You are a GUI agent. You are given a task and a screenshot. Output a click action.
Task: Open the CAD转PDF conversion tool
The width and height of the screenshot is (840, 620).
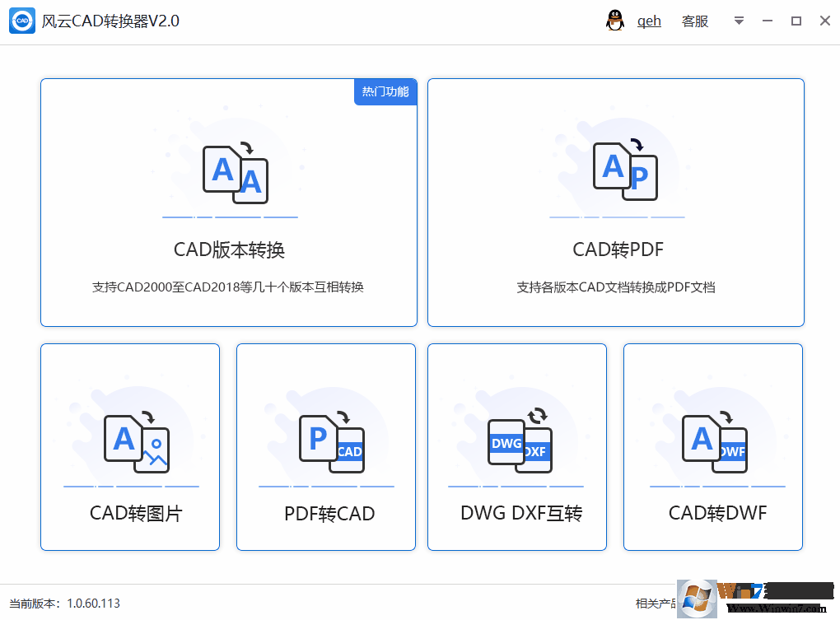click(615, 203)
